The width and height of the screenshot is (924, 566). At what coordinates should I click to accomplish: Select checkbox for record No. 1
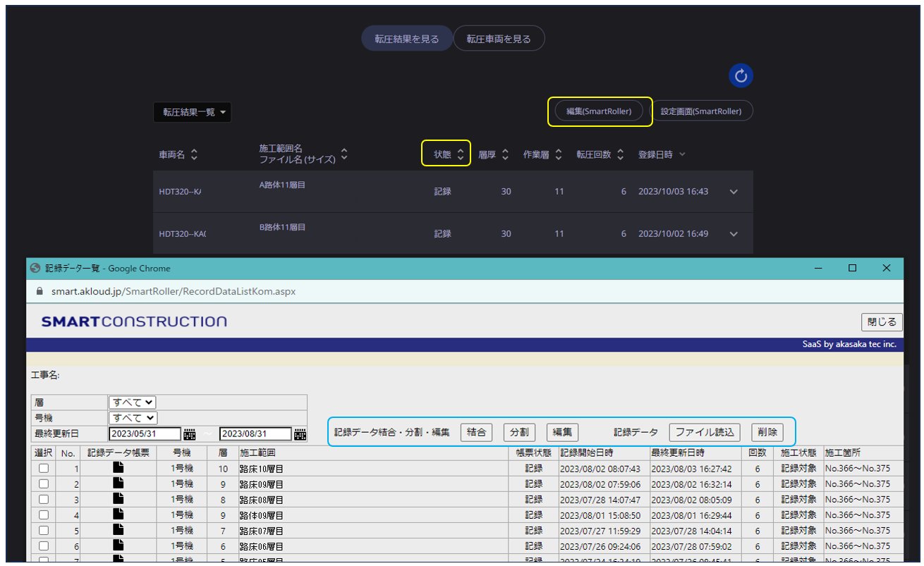[44, 468]
